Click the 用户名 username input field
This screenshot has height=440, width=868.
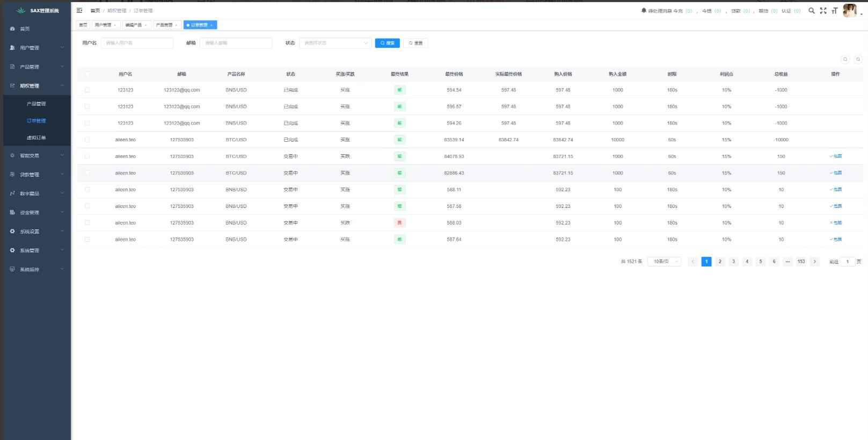137,43
